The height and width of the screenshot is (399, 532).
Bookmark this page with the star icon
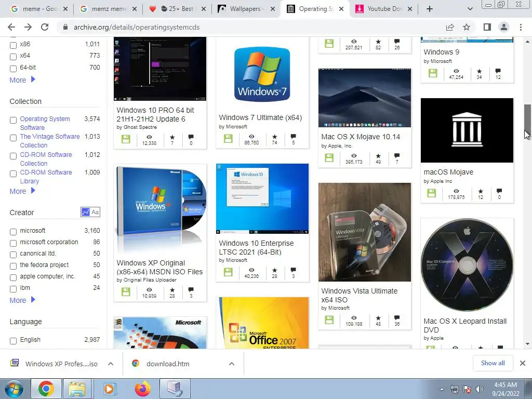tap(467, 27)
